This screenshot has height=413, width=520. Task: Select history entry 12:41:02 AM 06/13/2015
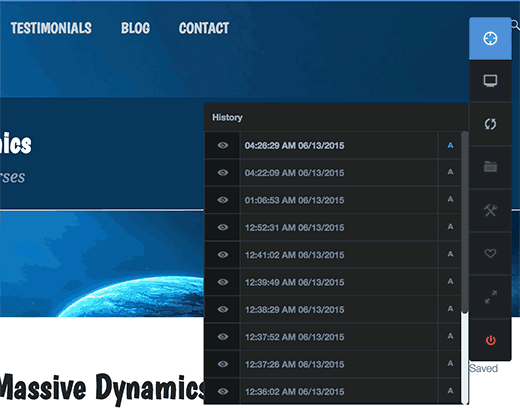point(339,255)
